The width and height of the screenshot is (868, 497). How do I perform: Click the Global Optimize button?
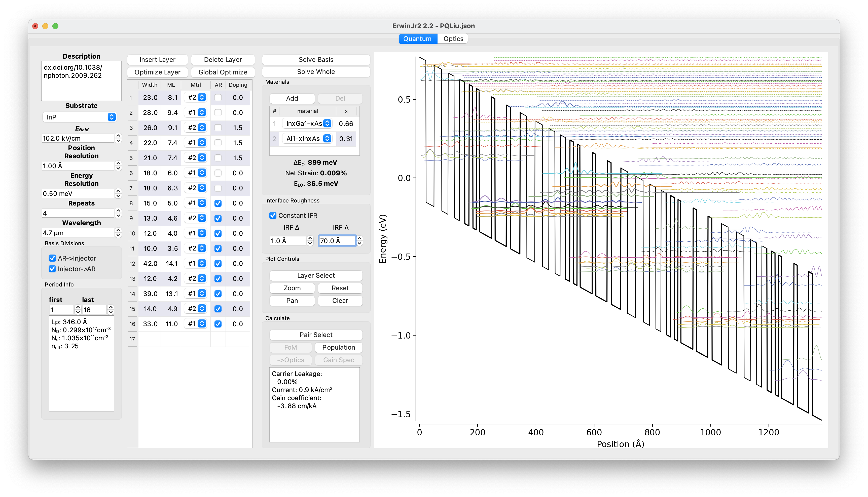[223, 72]
